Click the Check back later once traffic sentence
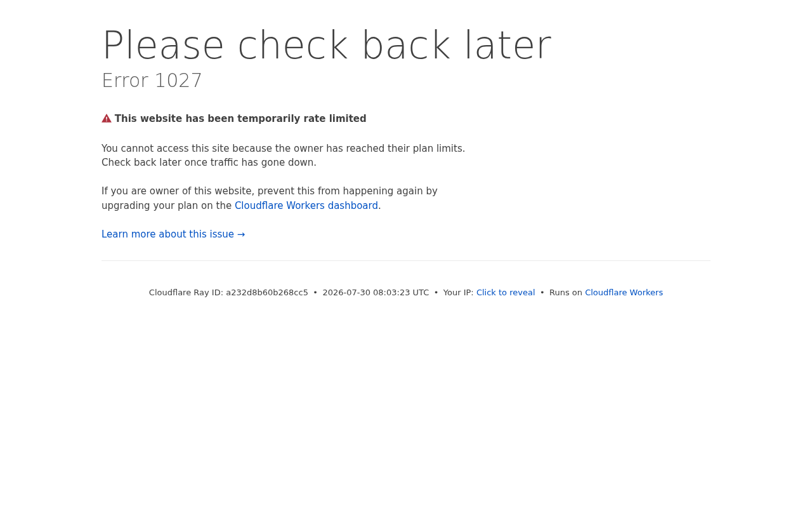The height and width of the screenshot is (508, 812). 209,163
